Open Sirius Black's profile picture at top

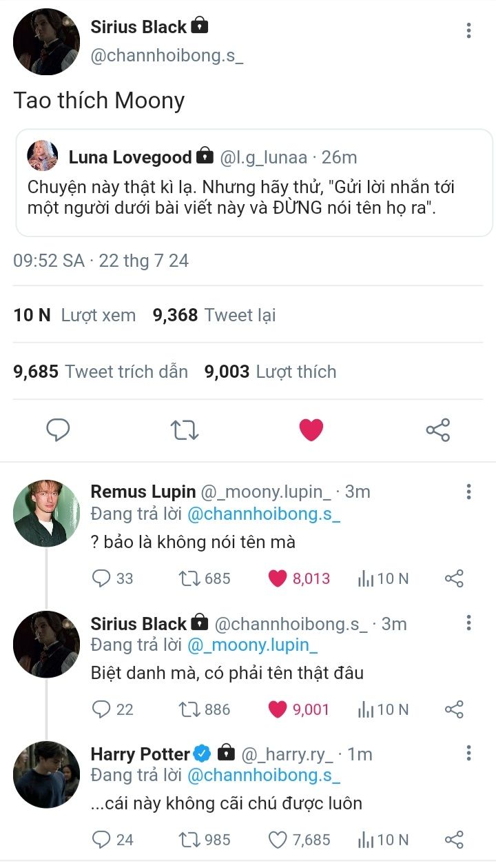(x=46, y=41)
